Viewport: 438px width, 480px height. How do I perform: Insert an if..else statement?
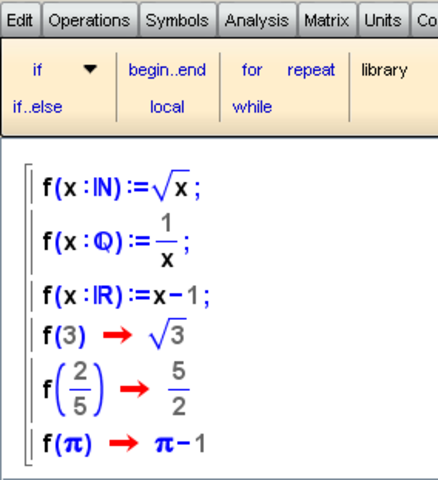pos(37,107)
